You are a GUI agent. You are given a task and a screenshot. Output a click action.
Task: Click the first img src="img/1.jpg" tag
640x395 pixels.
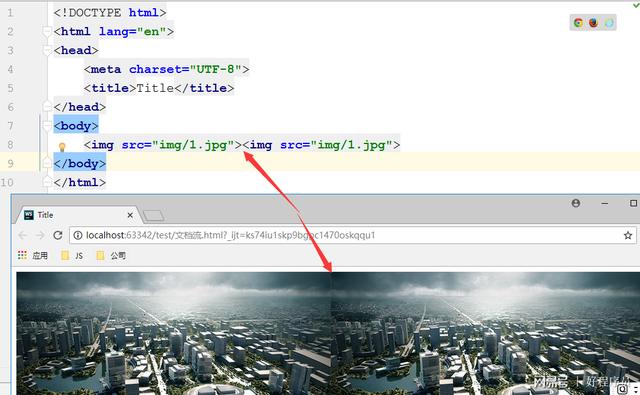point(163,145)
